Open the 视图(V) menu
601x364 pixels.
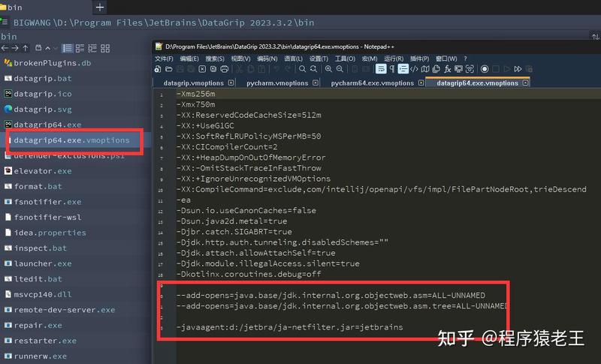click(x=240, y=59)
